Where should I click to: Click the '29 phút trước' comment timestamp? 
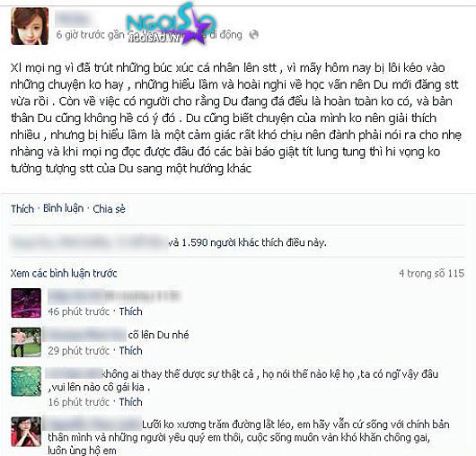point(79,350)
